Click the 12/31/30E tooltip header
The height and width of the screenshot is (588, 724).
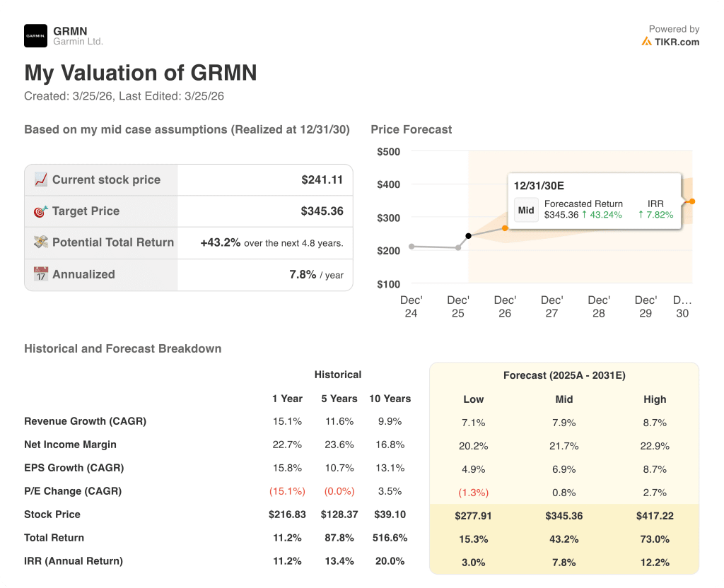point(540,184)
